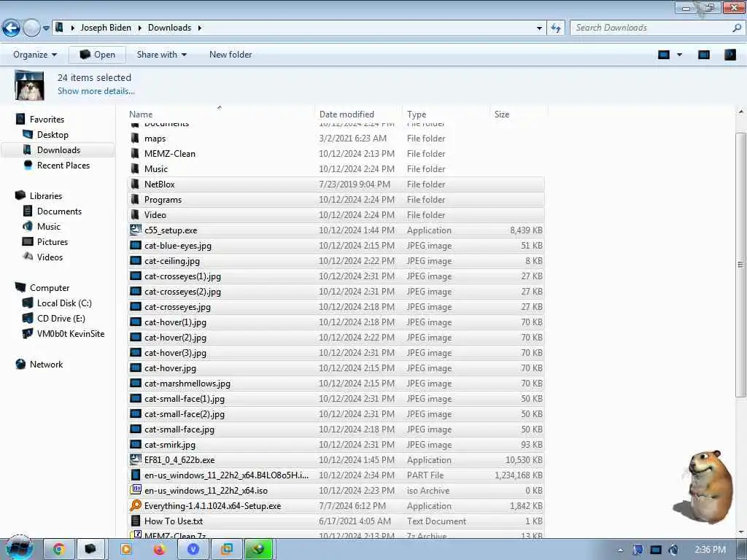Viewport: 747px width, 560px height.
Task: Select cat-ceiling.jpg file
Action: [336, 260]
